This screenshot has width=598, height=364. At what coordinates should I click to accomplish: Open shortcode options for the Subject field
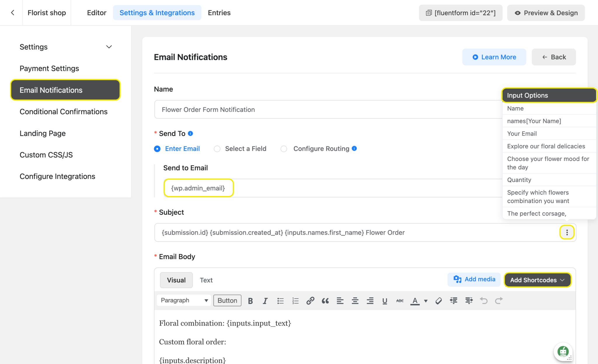[x=567, y=232]
